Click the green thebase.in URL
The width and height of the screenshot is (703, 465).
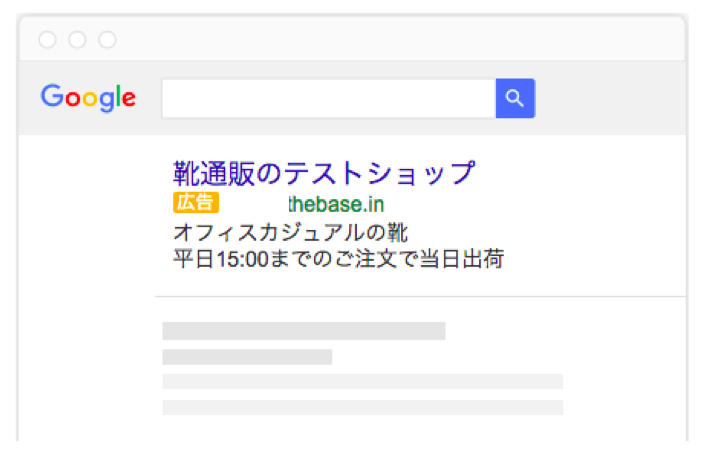(x=336, y=204)
